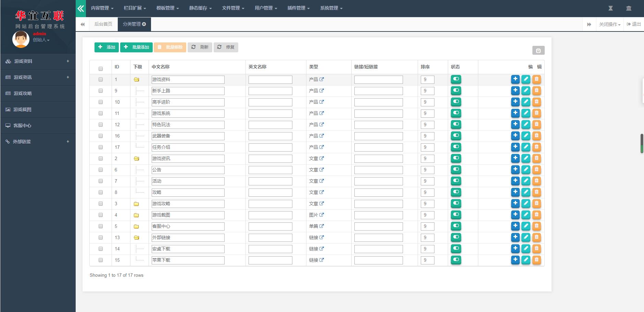Click the bank building icon in the top bar
The height and width of the screenshot is (312, 644).
[629, 8]
